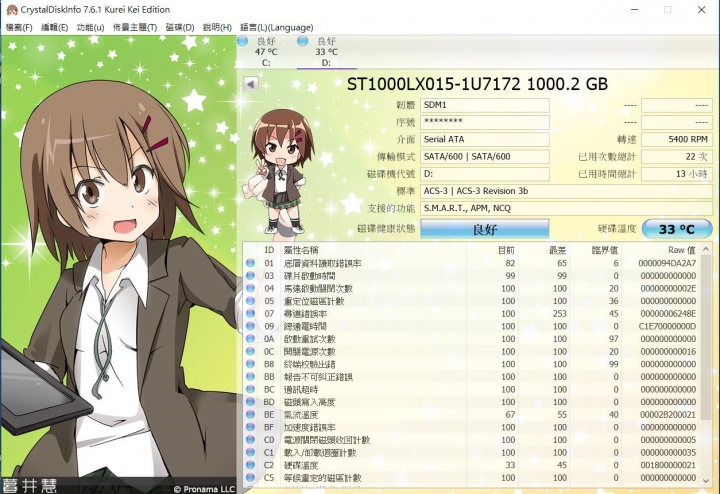720x494 pixels.
Task: Click the ACS-3 Revision 3b standard field
Action: (566, 191)
